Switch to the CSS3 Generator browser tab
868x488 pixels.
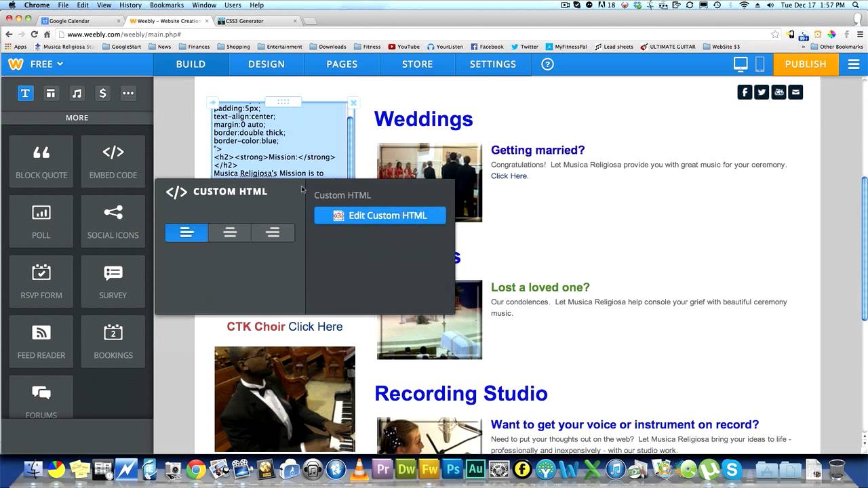tap(256, 21)
